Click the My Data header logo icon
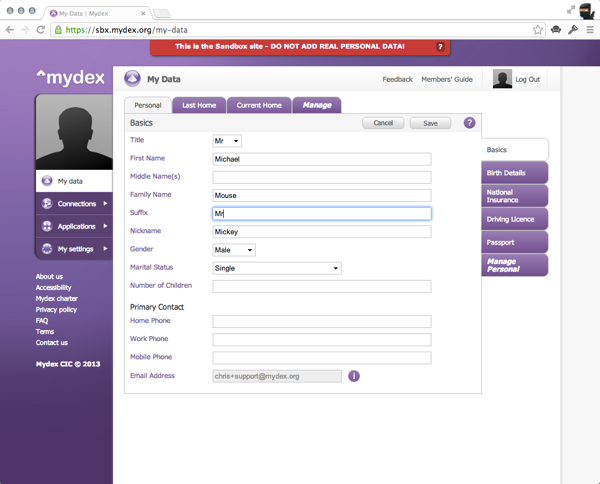 pyautogui.click(x=132, y=79)
